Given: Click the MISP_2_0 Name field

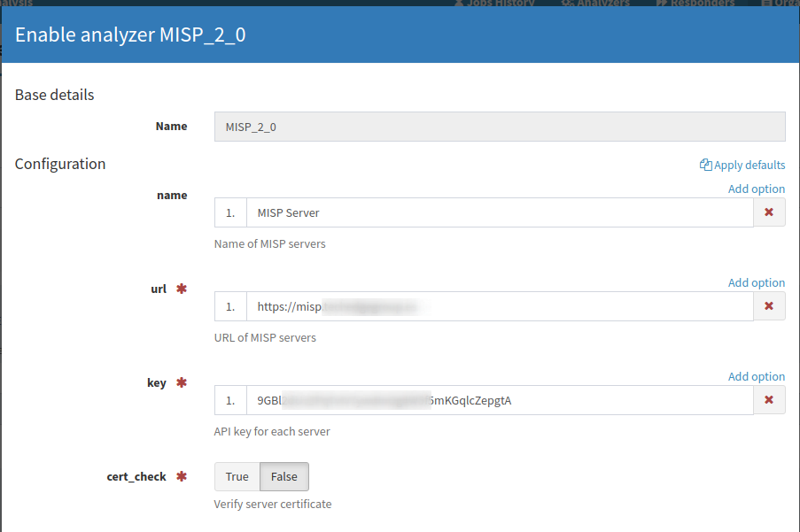Looking at the screenshot, I should (499, 127).
